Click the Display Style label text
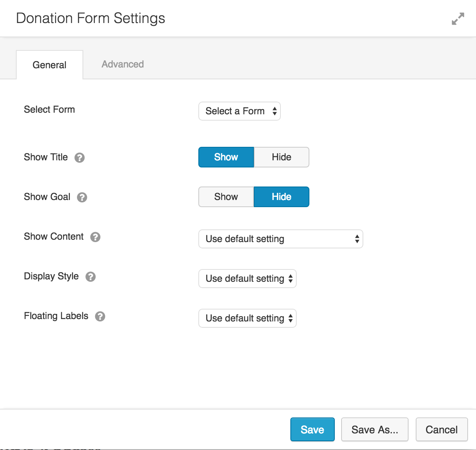The height and width of the screenshot is (450, 476). point(51,276)
